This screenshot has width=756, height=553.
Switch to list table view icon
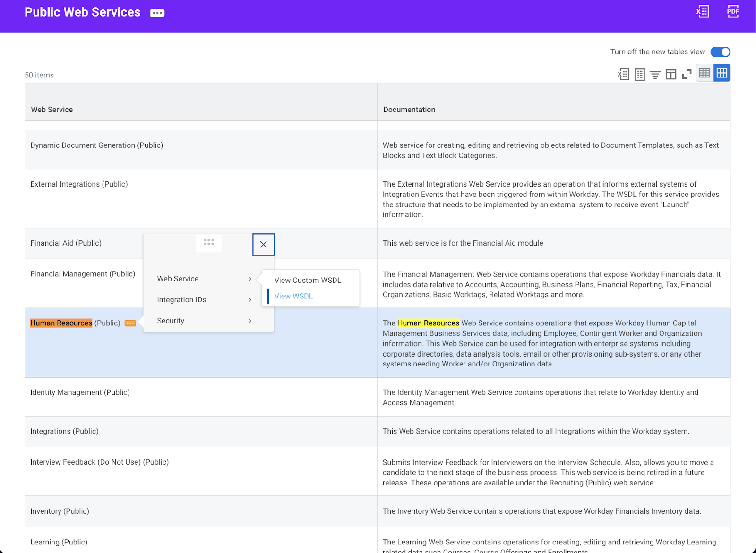704,73
